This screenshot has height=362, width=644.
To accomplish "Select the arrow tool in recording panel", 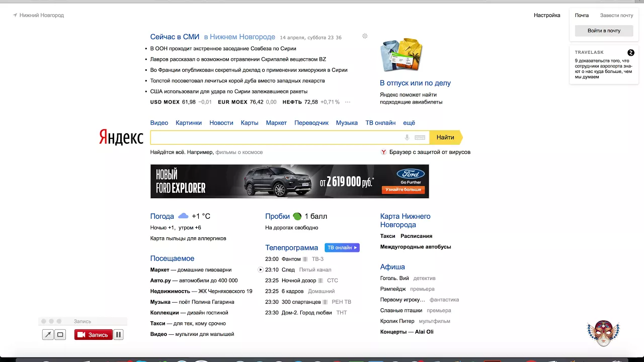I will click(48, 334).
